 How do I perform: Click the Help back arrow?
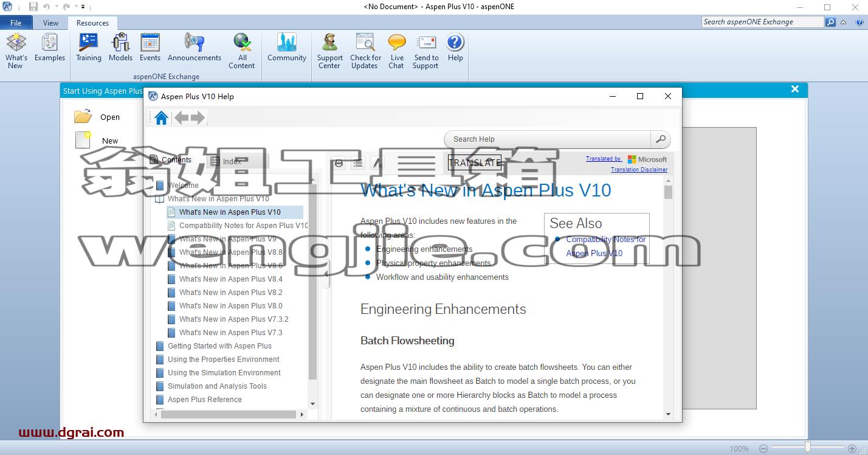(x=182, y=117)
